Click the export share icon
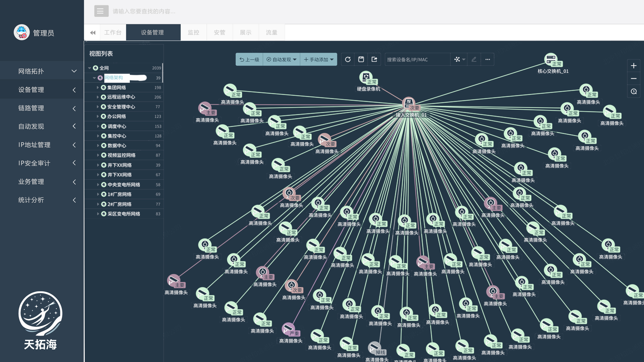This screenshot has width=644, height=362. [374, 59]
